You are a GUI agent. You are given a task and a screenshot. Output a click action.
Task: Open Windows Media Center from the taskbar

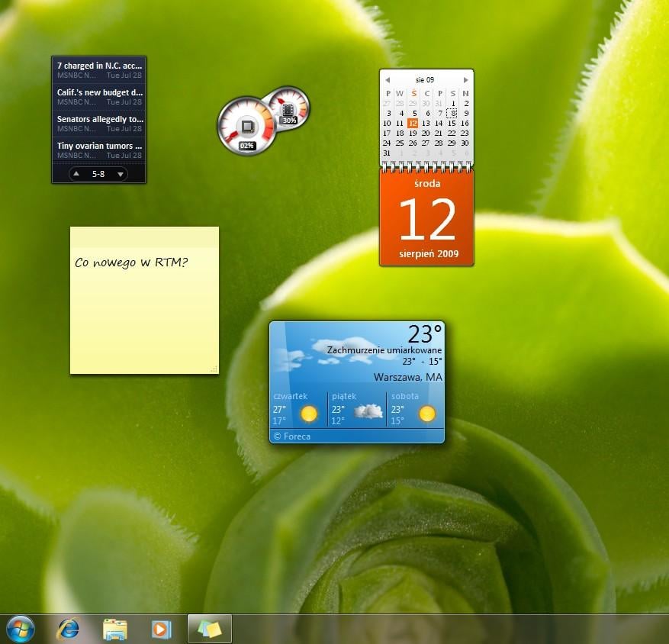(x=161, y=628)
